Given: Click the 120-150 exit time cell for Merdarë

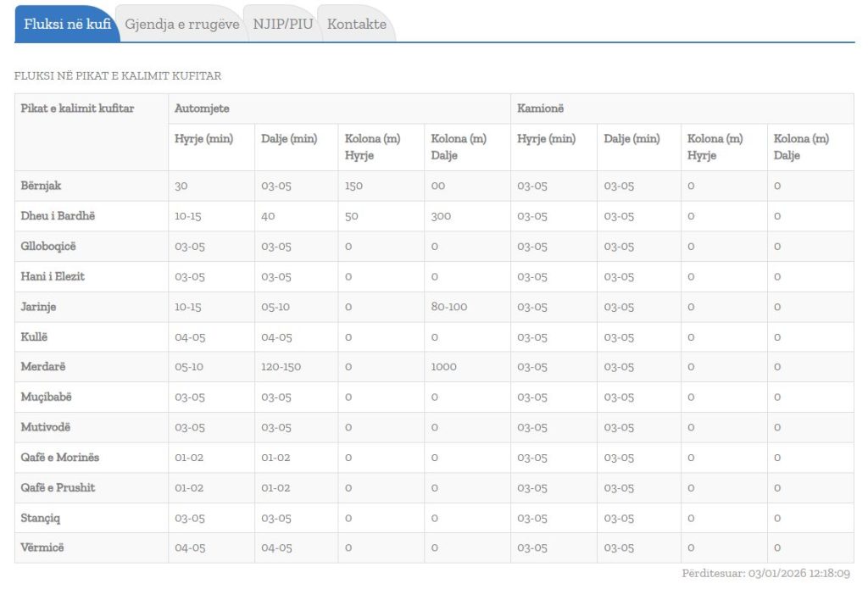Looking at the screenshot, I should pyautogui.click(x=281, y=367).
